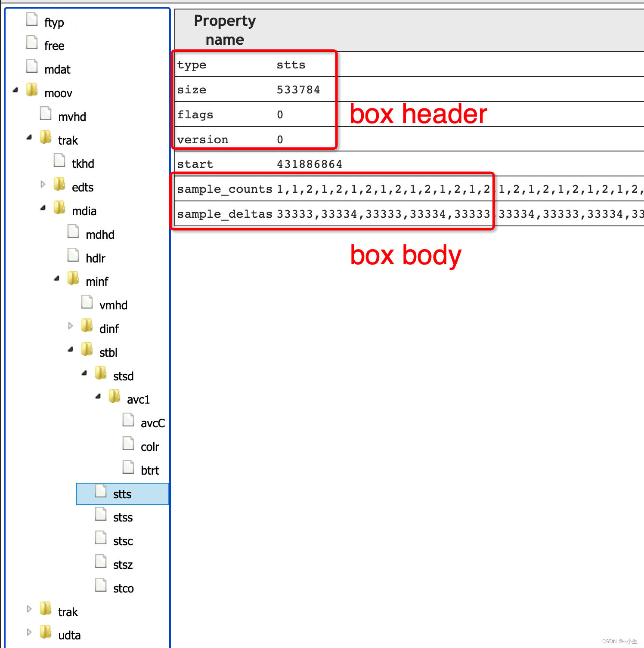The height and width of the screenshot is (648, 644).
Task: Click the avc1 folder icon
Action: pyautogui.click(x=115, y=396)
